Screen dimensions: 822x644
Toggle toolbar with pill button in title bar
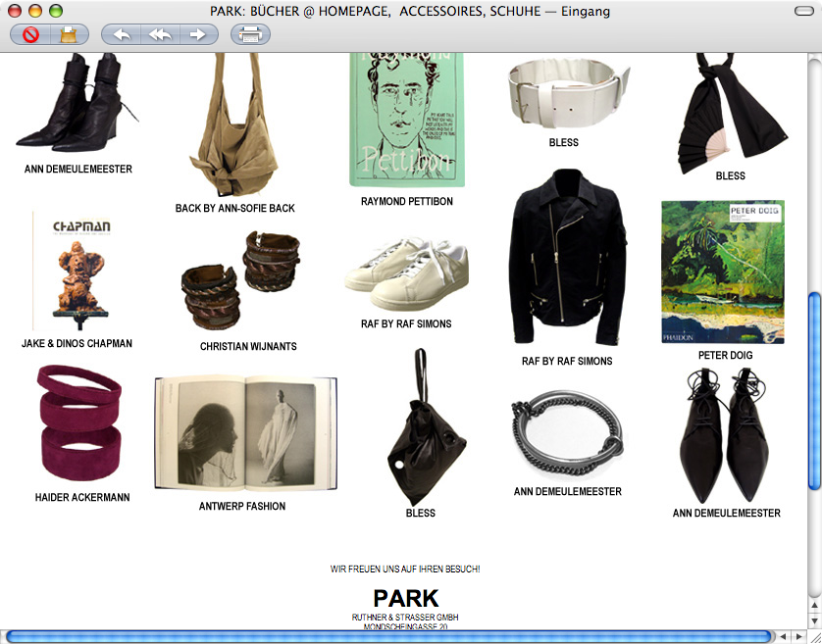(802, 12)
